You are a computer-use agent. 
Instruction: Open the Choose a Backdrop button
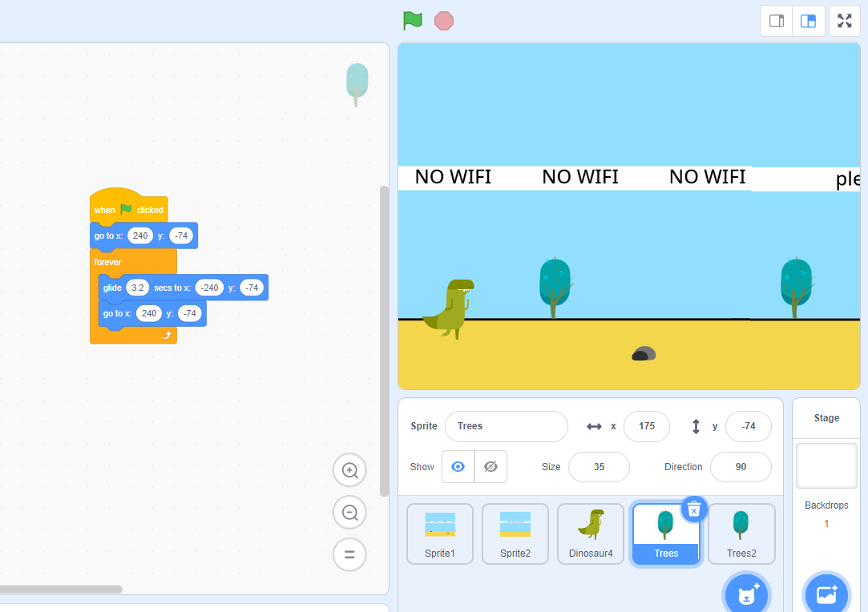coord(826,595)
